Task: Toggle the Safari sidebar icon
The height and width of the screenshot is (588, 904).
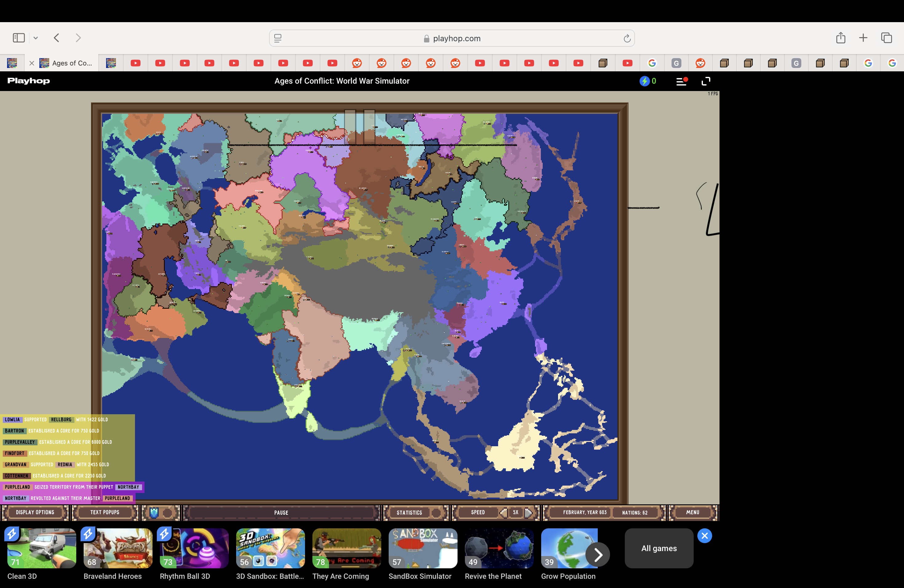Action: (19, 38)
